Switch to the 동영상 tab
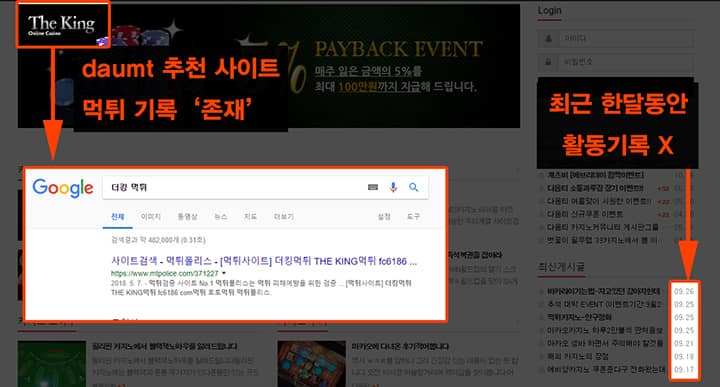The width and height of the screenshot is (720, 387). point(187,217)
